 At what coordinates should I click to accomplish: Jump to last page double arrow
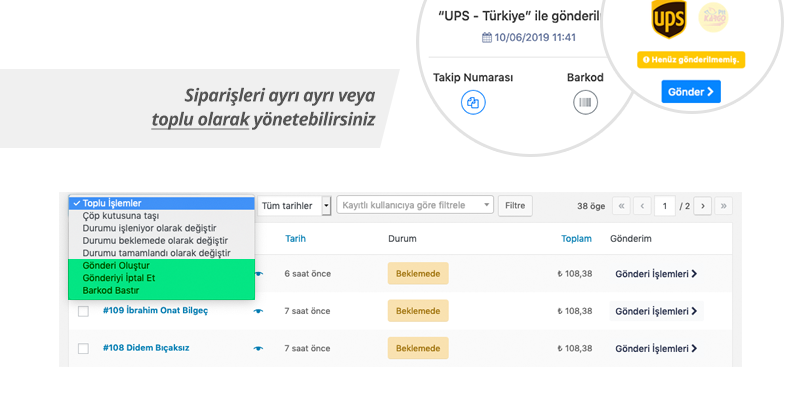[x=723, y=206]
